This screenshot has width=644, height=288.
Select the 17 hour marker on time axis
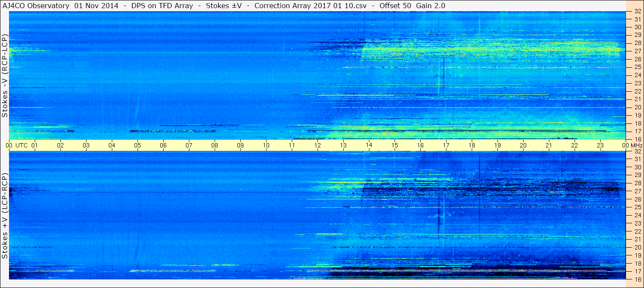point(446,145)
